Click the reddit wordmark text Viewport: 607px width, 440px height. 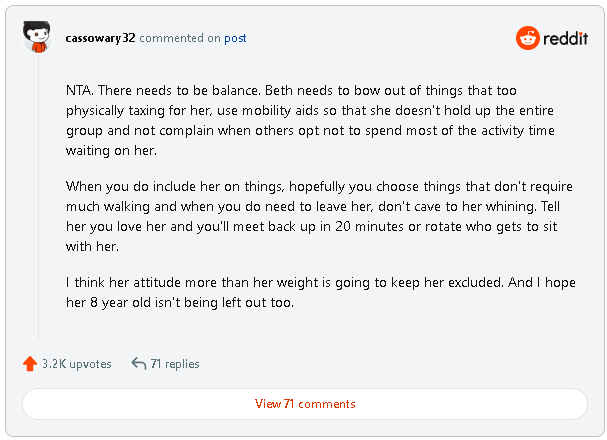(x=565, y=38)
